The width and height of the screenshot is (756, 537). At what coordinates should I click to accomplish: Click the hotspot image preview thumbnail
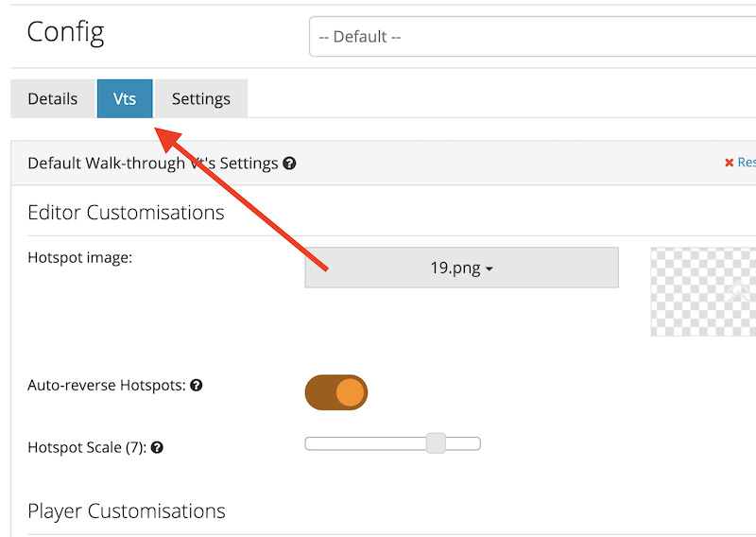pyautogui.click(x=703, y=292)
